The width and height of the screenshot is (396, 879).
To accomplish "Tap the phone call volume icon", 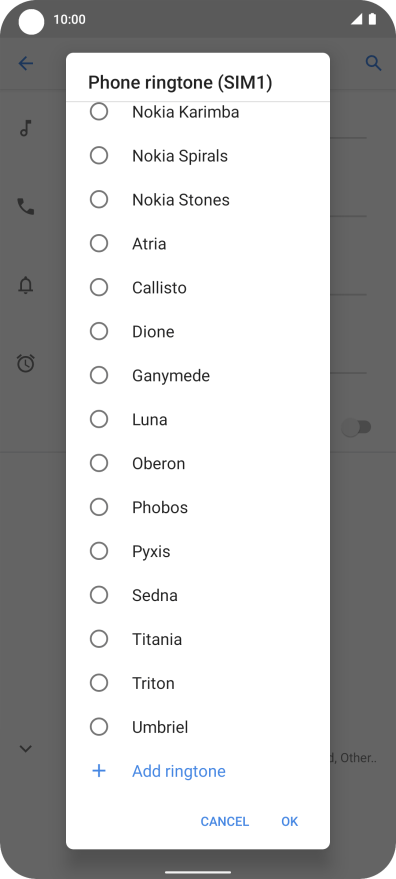I will click(26, 207).
